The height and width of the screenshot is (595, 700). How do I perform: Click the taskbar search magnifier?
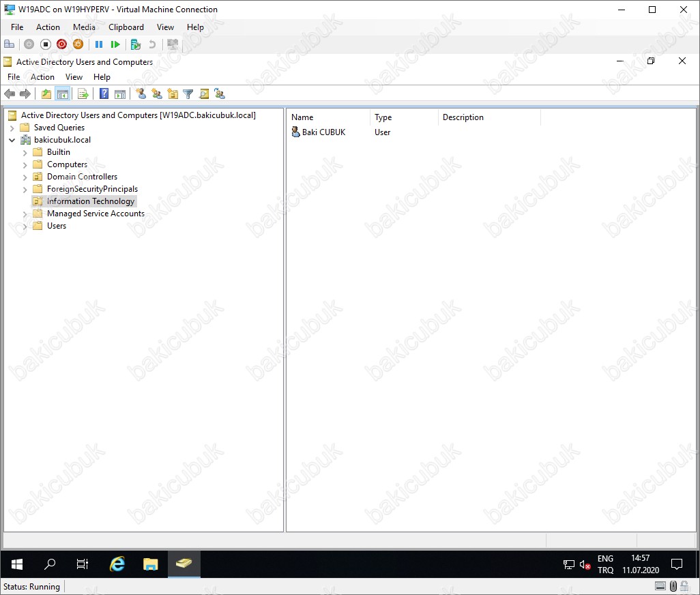pyautogui.click(x=50, y=564)
